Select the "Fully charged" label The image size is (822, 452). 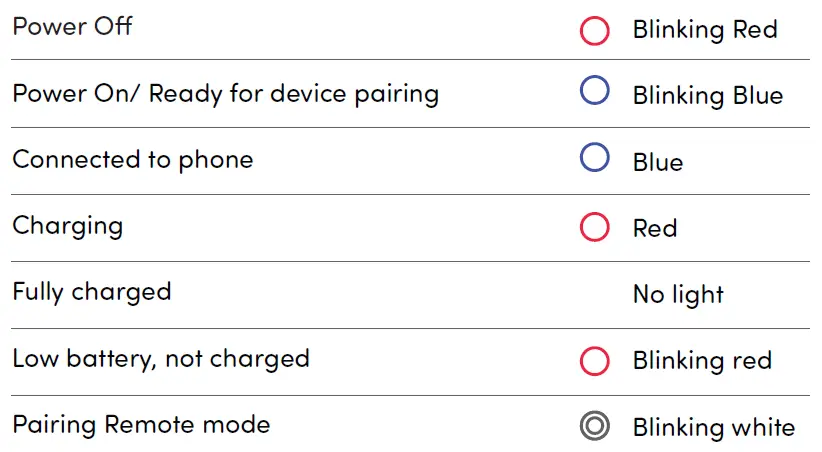coord(92,293)
